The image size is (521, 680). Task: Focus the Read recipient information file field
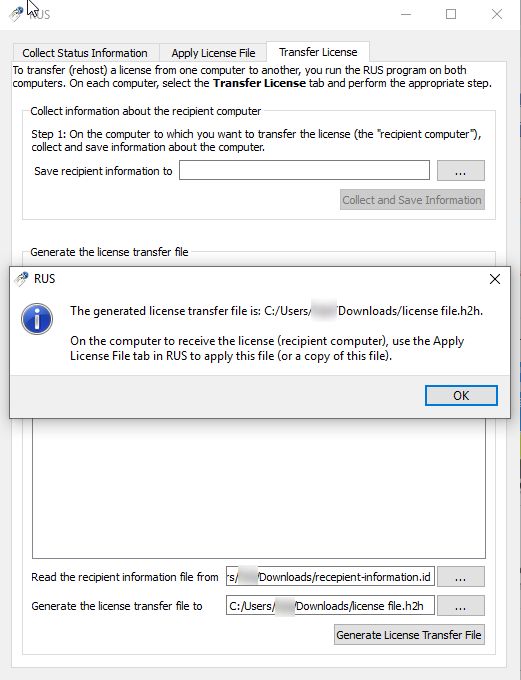[x=330, y=577]
